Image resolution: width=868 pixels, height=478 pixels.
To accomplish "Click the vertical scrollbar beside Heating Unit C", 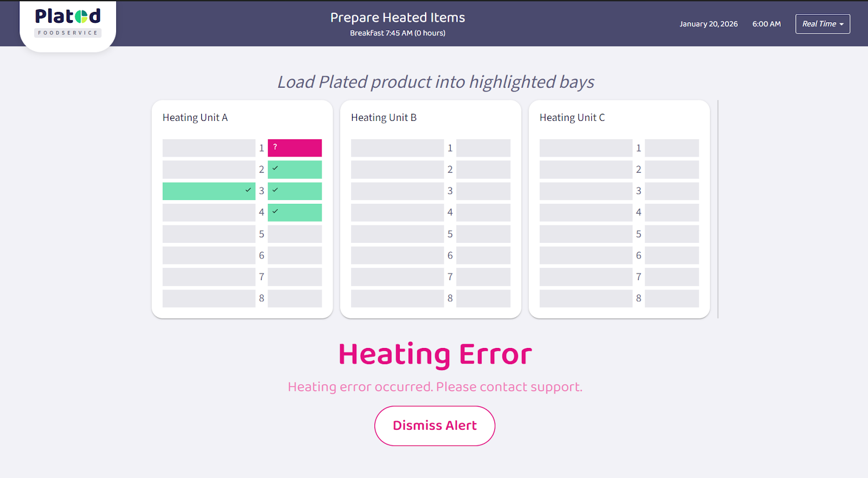I will click(718, 209).
